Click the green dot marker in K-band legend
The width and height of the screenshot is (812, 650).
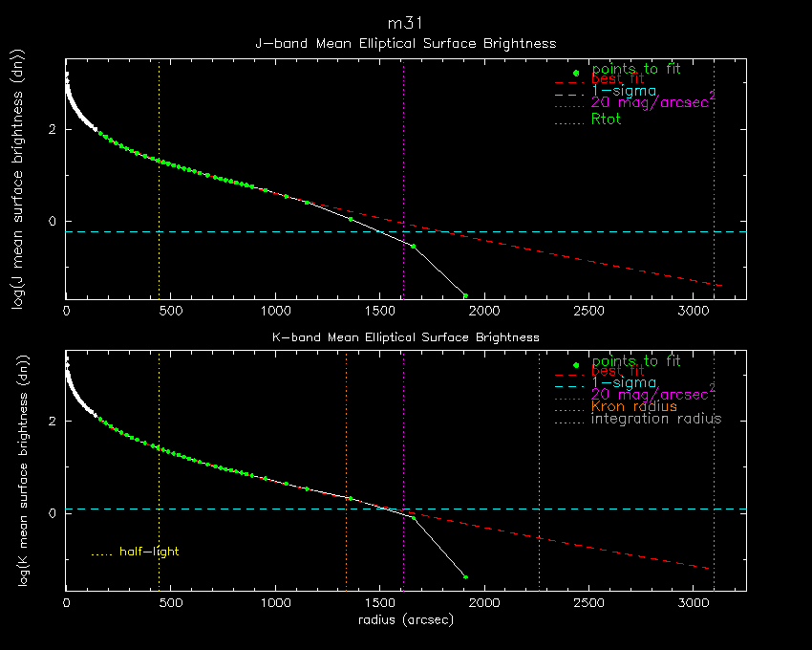pyautogui.click(x=575, y=365)
